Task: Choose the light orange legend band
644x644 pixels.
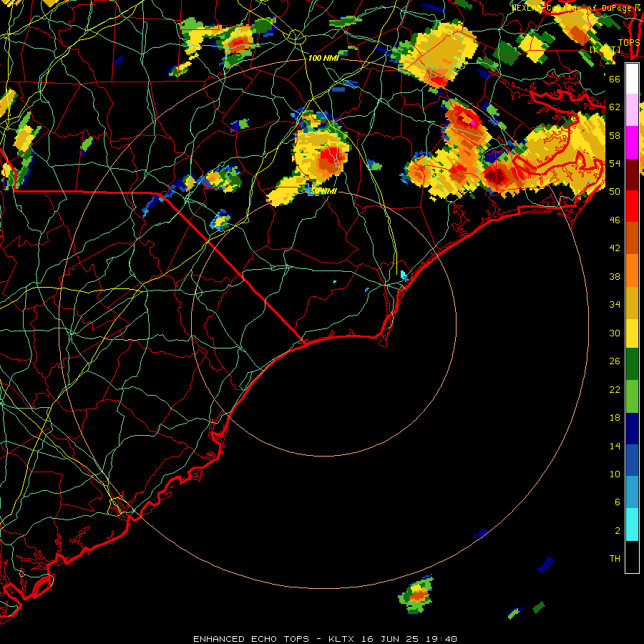Action: (x=632, y=270)
